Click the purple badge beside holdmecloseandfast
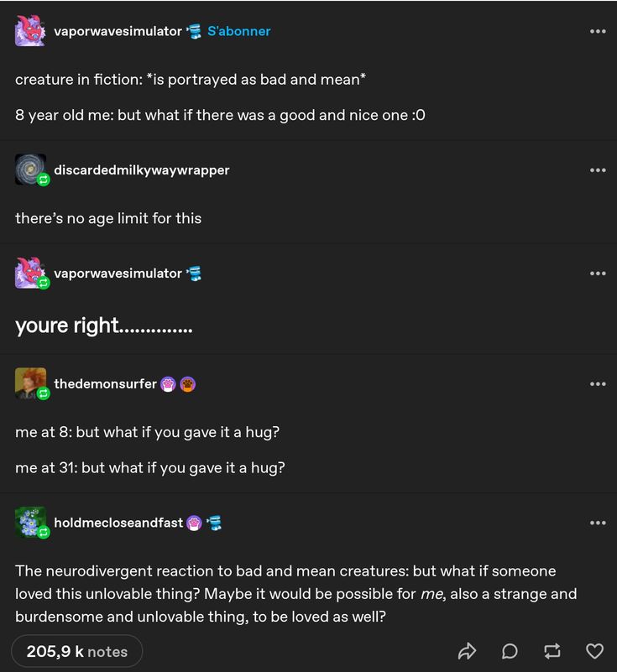 pos(194,523)
